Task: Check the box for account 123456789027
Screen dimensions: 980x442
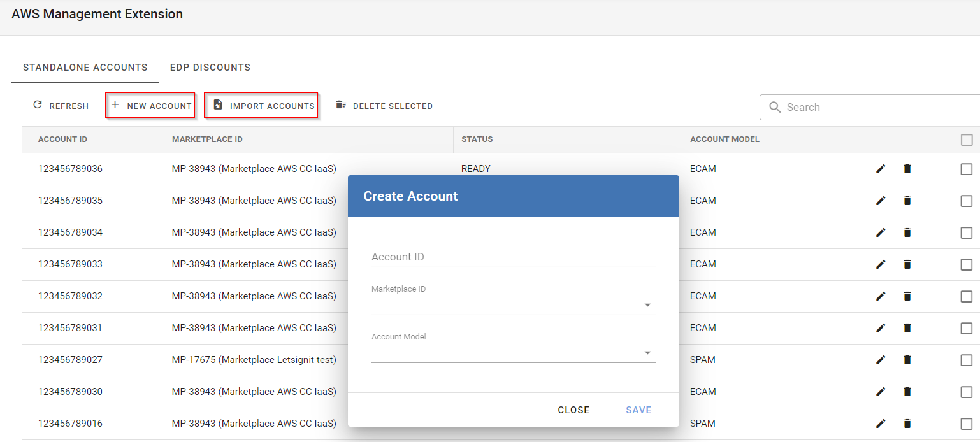Action: click(x=967, y=360)
